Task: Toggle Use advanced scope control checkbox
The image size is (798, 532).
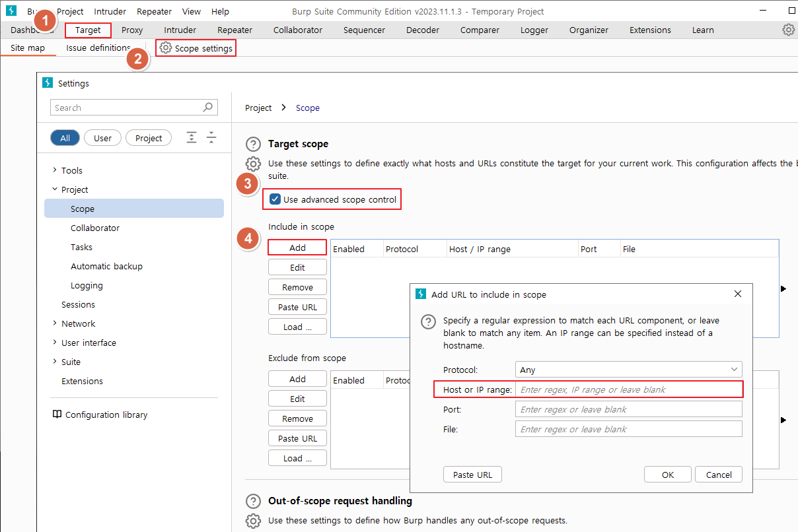Action: tap(275, 199)
